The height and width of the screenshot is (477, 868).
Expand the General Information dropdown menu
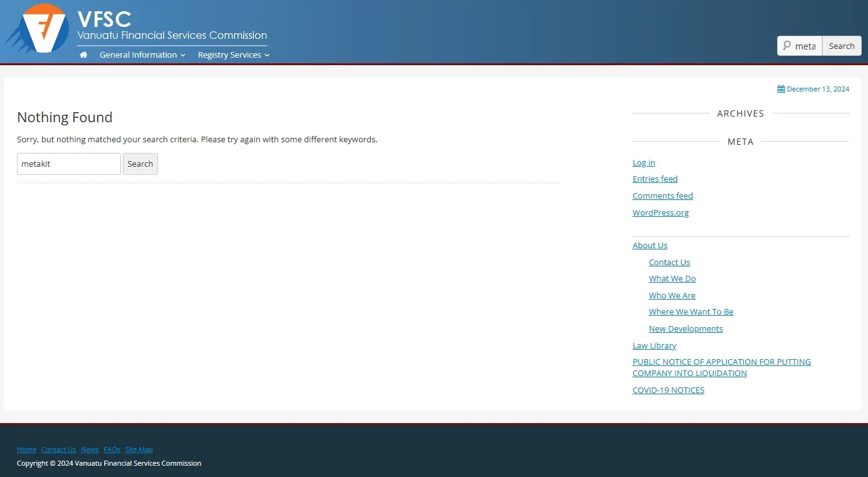point(142,55)
